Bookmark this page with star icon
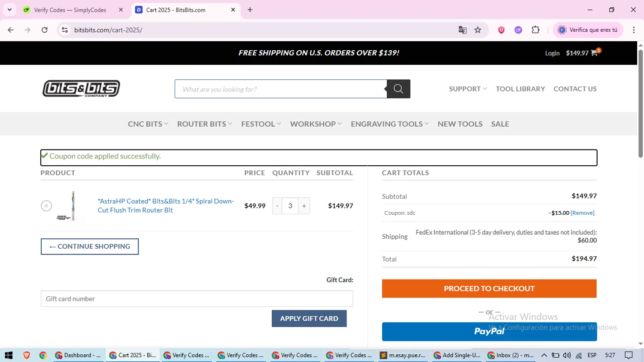 point(478,30)
